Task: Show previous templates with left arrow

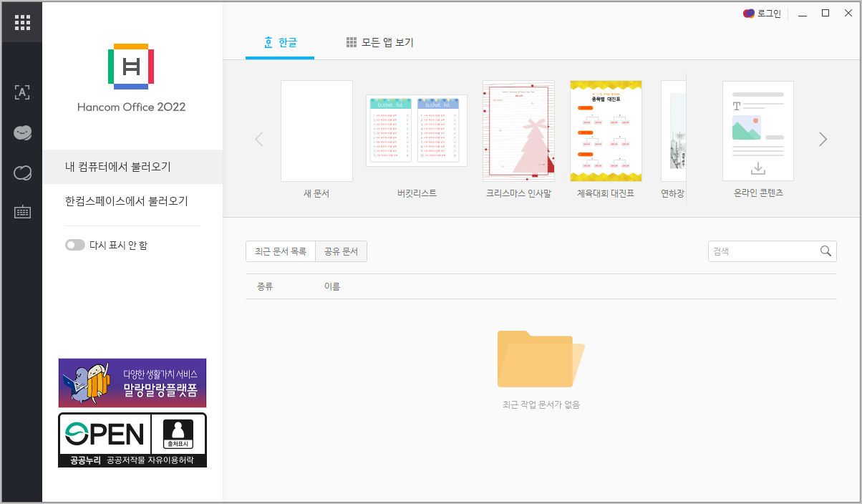Action: (x=259, y=140)
